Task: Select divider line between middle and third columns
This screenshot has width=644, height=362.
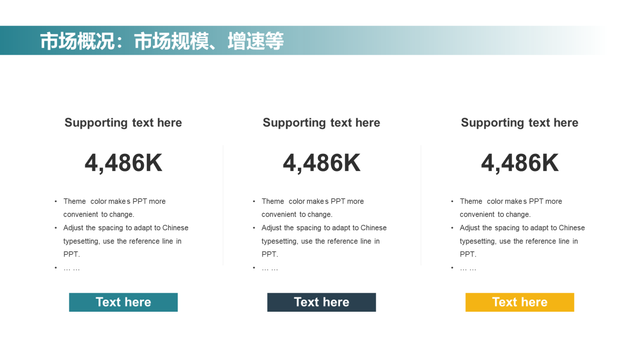Action: pyautogui.click(x=421, y=205)
